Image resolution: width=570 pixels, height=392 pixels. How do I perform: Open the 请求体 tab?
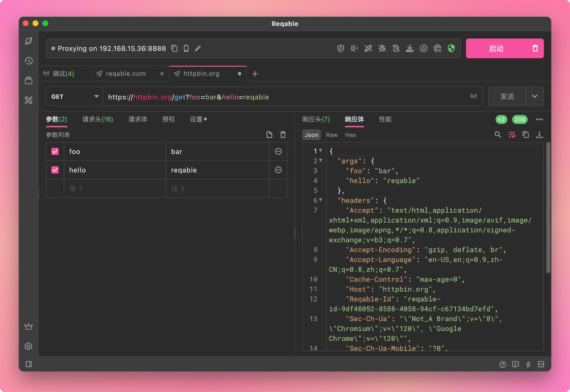tap(138, 119)
